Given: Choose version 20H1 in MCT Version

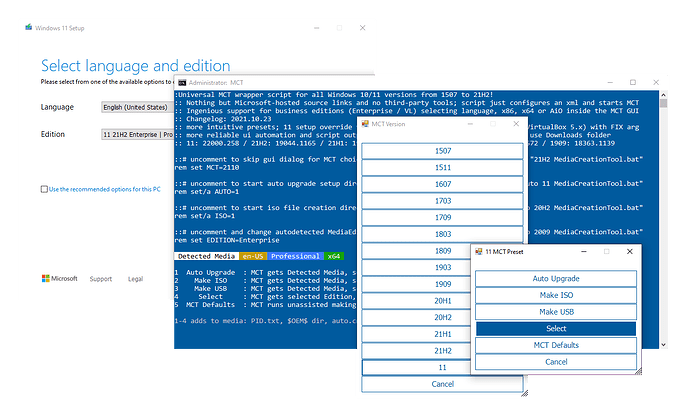Looking at the screenshot, I should click(x=416, y=301).
